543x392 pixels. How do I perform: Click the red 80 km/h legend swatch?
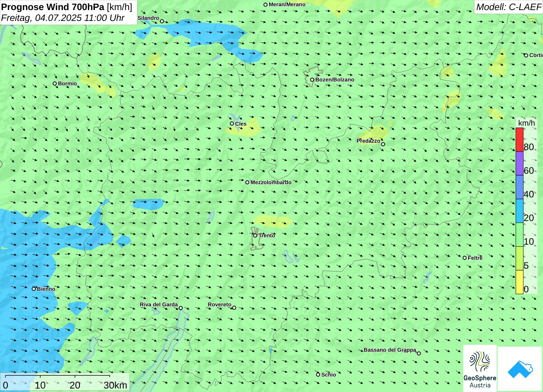point(519,140)
